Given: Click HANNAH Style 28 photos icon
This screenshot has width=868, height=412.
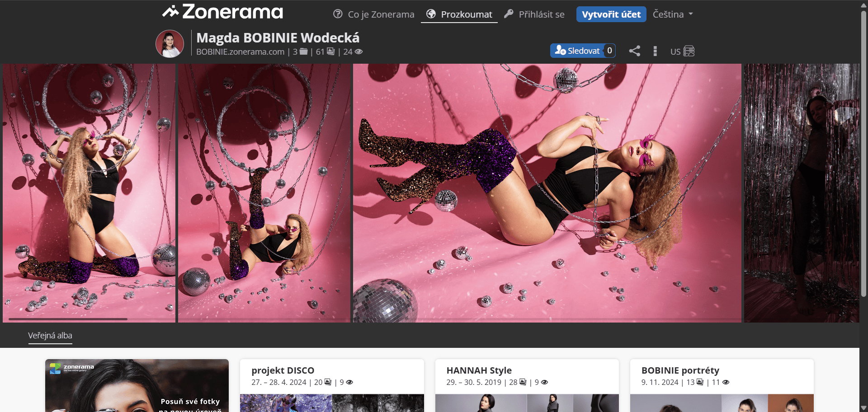Looking at the screenshot, I should pyautogui.click(x=523, y=382).
